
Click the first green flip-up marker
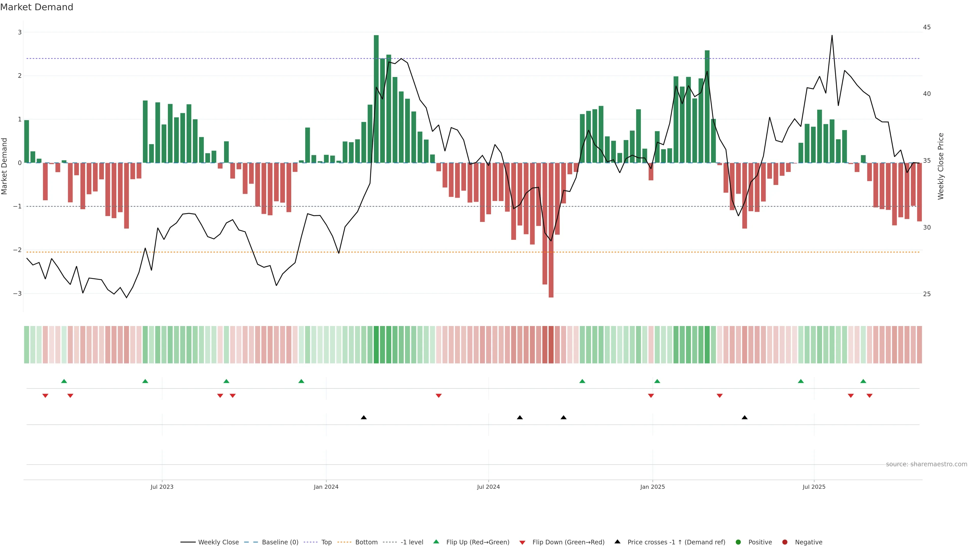tap(64, 381)
